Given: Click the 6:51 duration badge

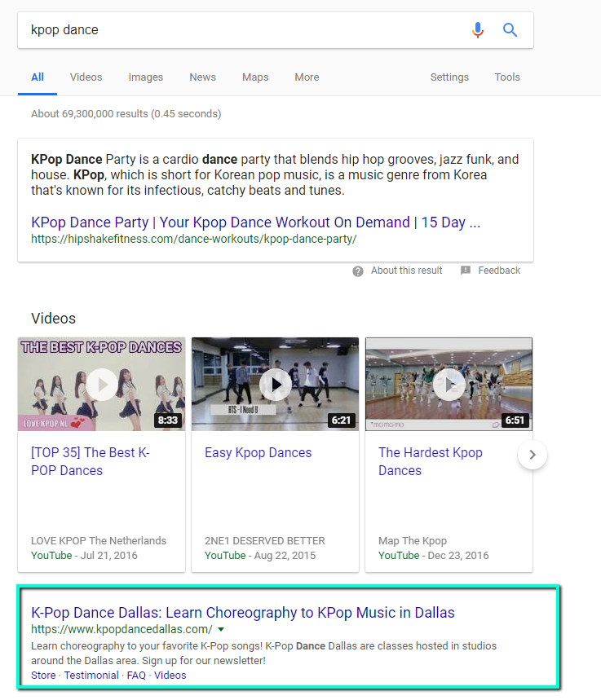Looking at the screenshot, I should [515, 420].
